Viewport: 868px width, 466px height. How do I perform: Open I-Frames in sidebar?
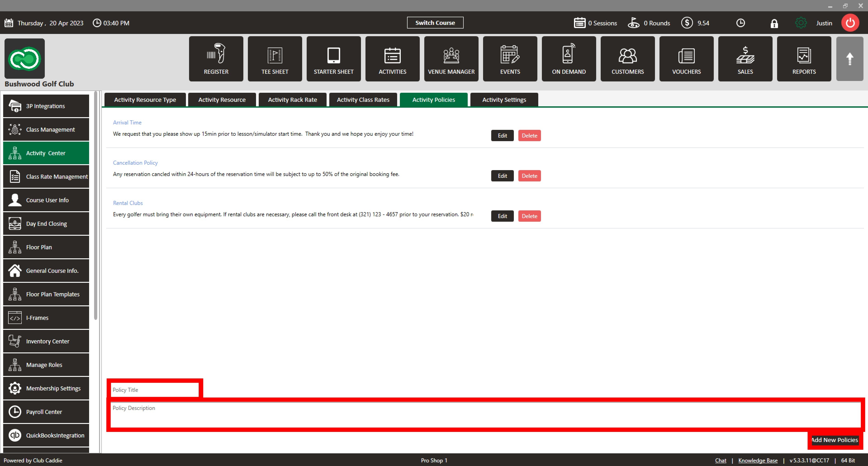click(46, 317)
